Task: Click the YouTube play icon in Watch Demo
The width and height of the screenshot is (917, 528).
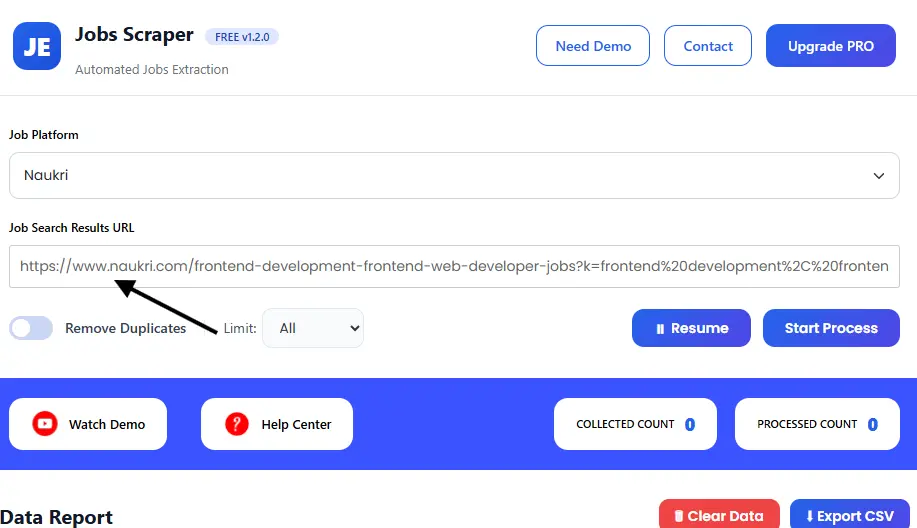Action: (x=44, y=424)
